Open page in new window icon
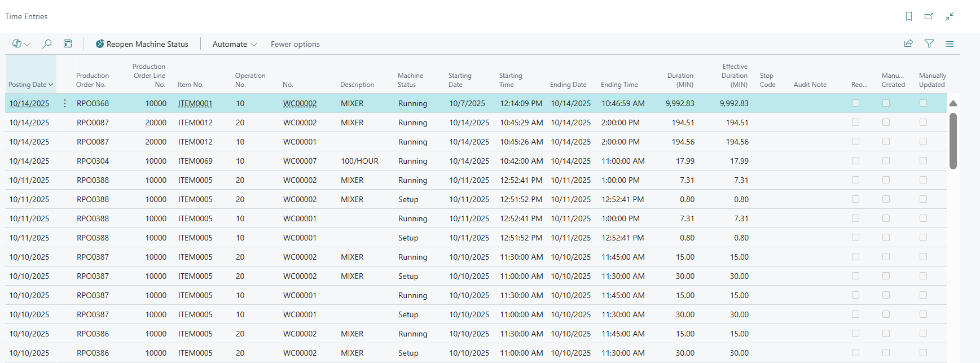The width and height of the screenshot is (980, 363). pos(929,16)
